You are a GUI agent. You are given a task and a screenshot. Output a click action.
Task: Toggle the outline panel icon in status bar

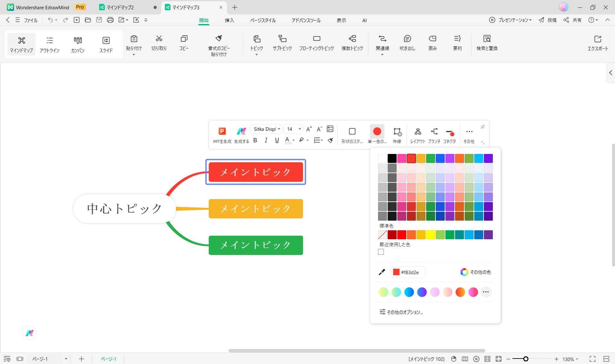7,359
